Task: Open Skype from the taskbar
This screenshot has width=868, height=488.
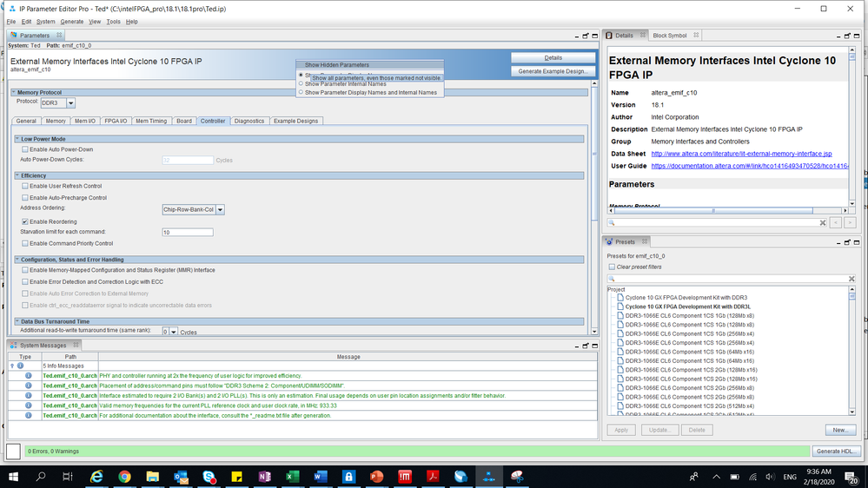Action: tap(209, 477)
